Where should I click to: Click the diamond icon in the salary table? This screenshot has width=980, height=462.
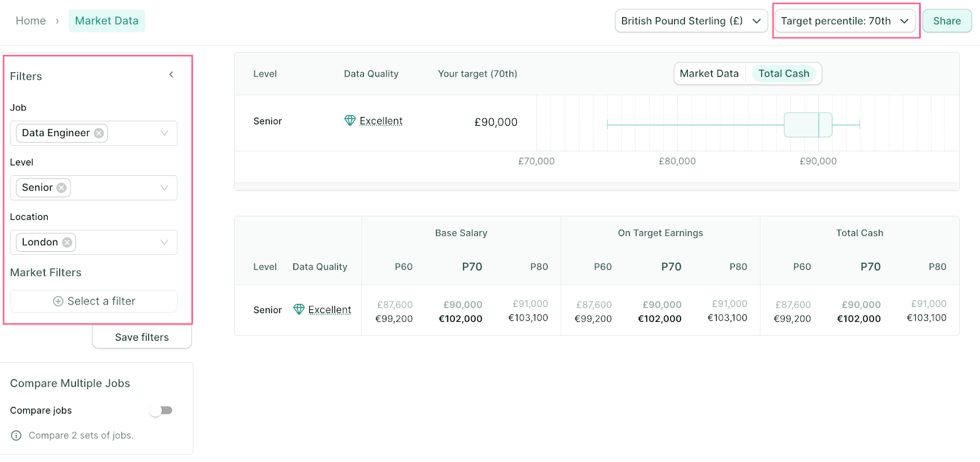pos(299,309)
